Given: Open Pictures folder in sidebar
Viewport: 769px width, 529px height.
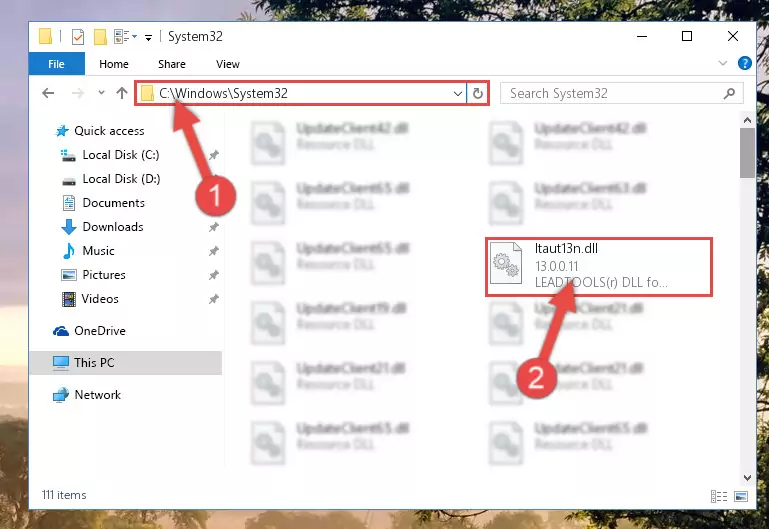Looking at the screenshot, I should pyautogui.click(x=104, y=275).
